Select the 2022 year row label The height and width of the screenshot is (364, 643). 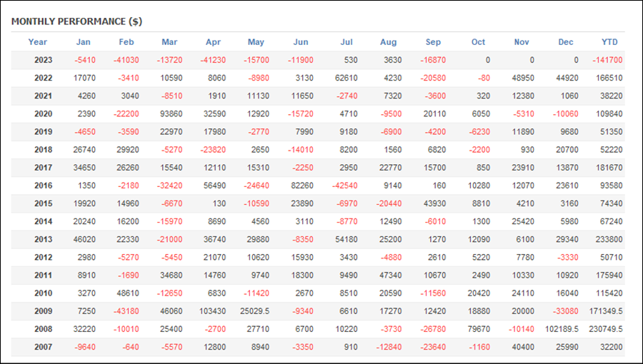pyautogui.click(x=43, y=79)
